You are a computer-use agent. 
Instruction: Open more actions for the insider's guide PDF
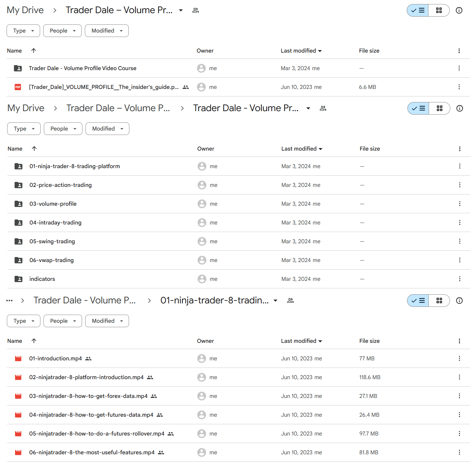[459, 87]
